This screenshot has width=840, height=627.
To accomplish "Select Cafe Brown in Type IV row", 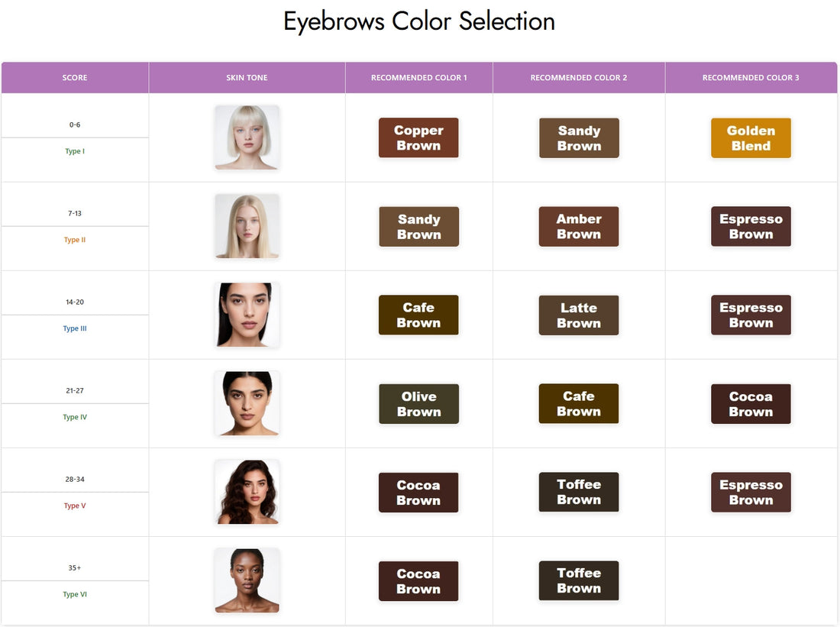I will (579, 403).
